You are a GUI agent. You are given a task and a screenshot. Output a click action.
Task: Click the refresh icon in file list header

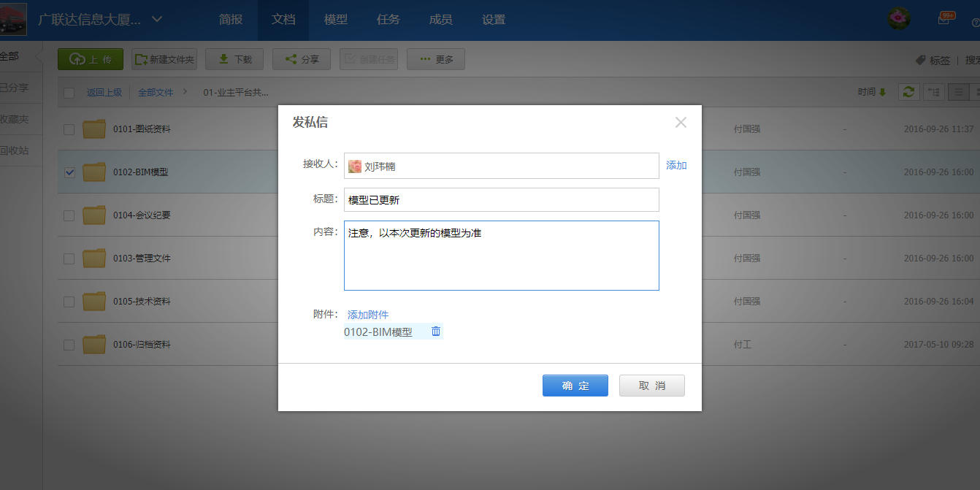[x=908, y=92]
